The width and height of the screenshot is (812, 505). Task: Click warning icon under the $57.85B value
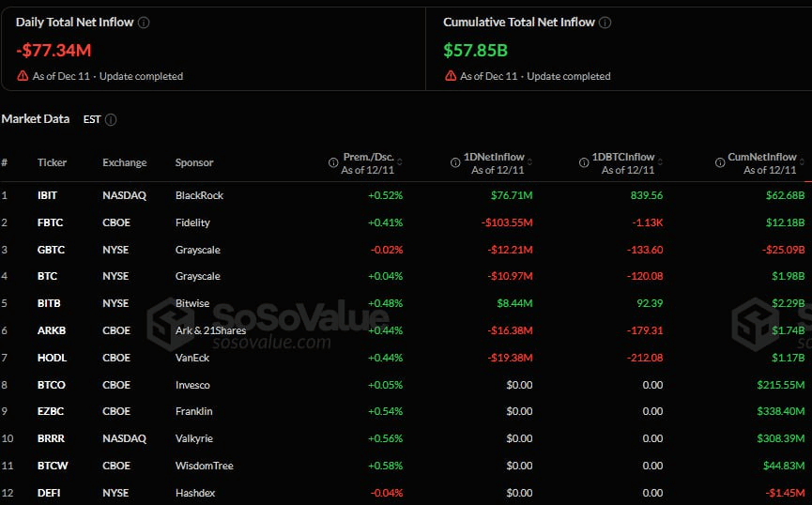(449, 76)
